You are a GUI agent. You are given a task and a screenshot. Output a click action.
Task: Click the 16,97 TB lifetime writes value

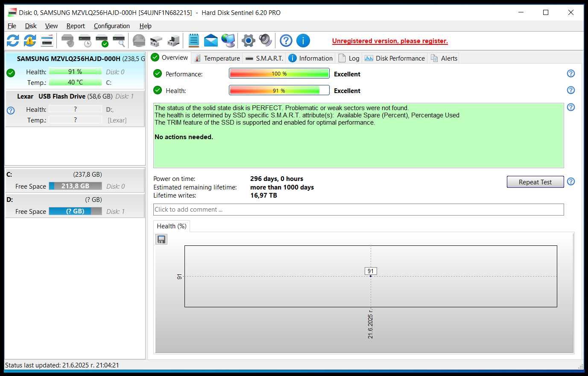tap(263, 195)
